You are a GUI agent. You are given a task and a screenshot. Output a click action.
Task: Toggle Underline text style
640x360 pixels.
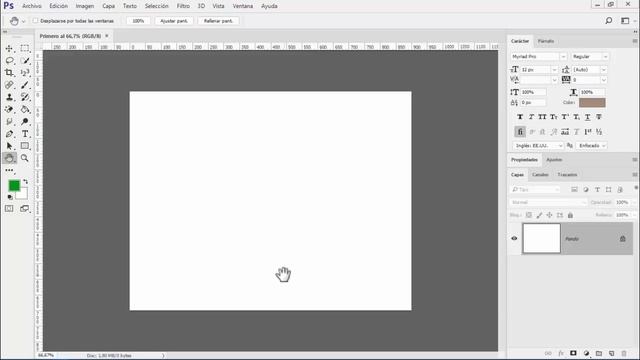tap(587, 117)
